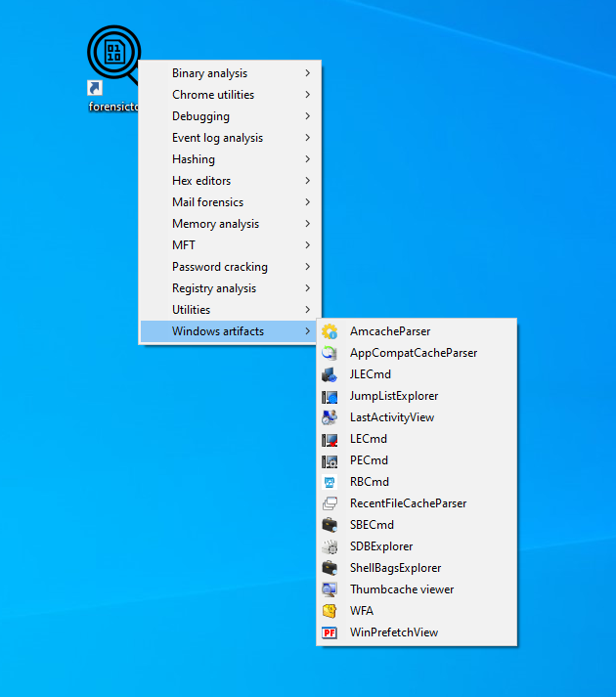Click the Chrome utilities label

point(213,95)
